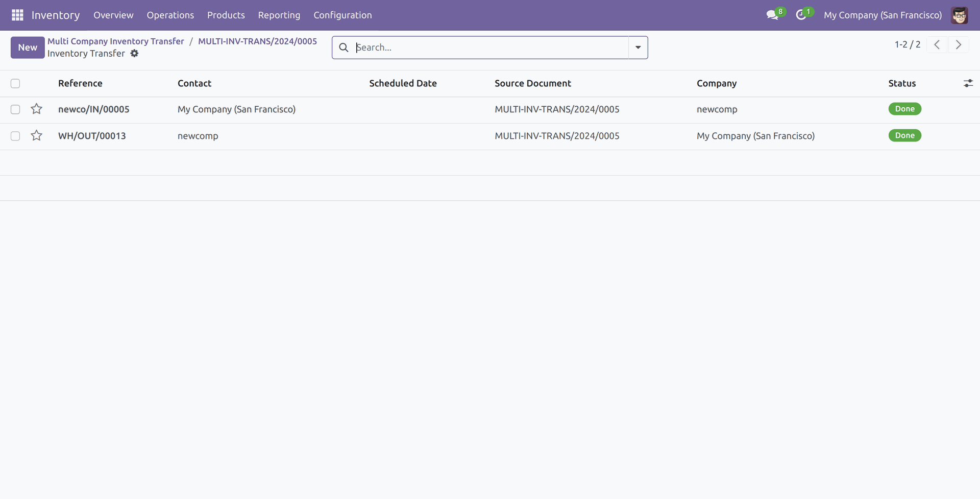The height and width of the screenshot is (499, 980).
Task: Click into the Search input field
Action: pos(490,47)
